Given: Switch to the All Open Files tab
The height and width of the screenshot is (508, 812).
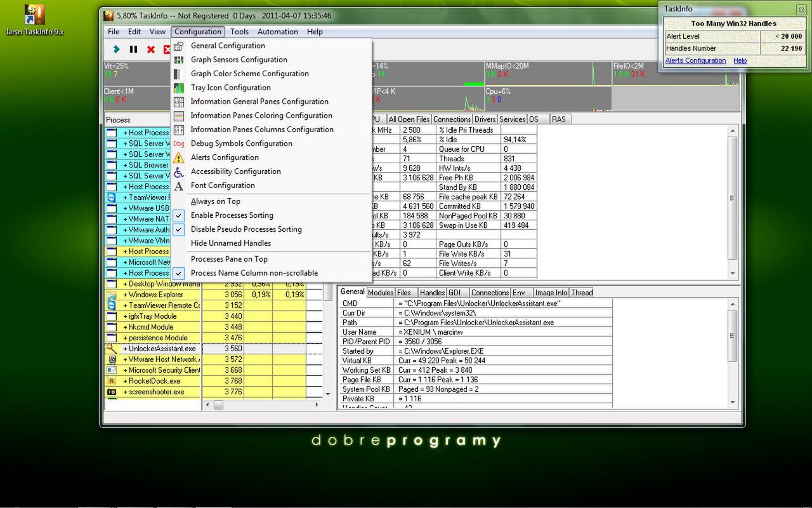Looking at the screenshot, I should 409,119.
